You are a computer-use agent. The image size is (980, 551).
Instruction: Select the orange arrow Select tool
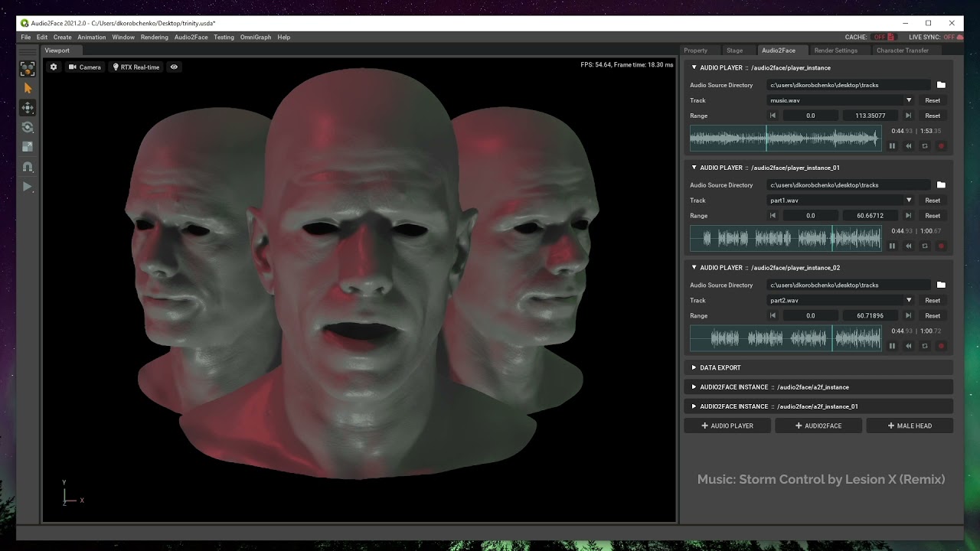tap(28, 89)
